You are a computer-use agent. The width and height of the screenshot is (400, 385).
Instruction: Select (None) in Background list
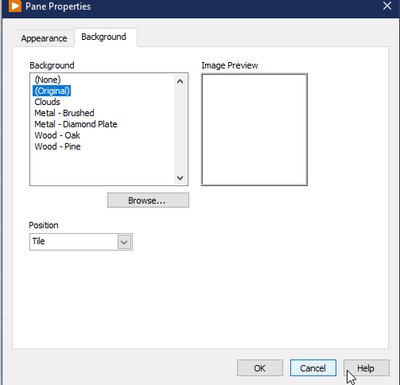tap(48, 80)
